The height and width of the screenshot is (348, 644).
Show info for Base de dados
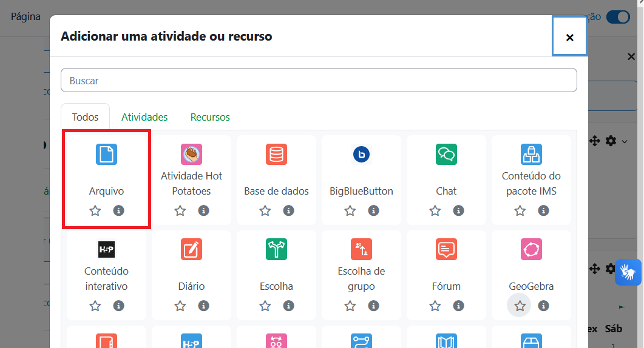coord(289,210)
